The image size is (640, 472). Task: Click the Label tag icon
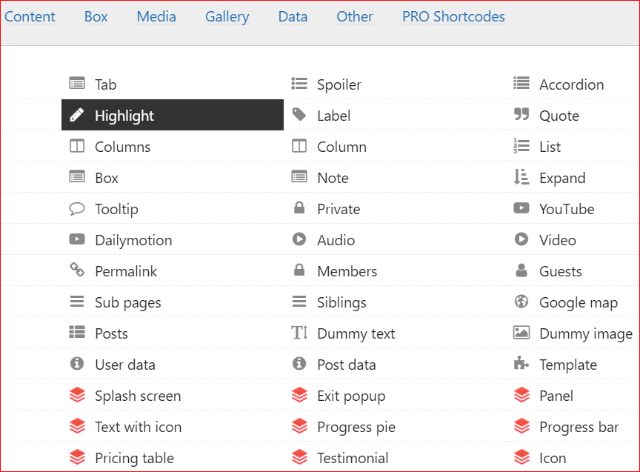299,115
